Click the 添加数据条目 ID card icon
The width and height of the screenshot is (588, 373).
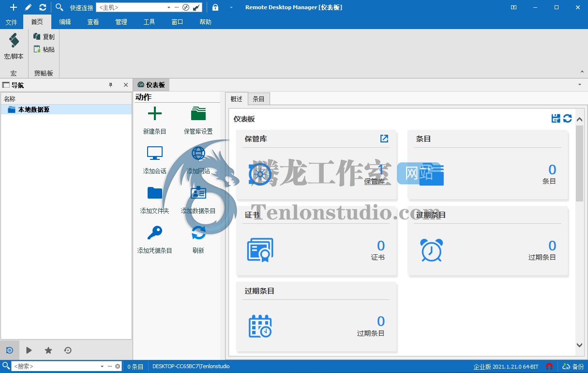(x=198, y=193)
